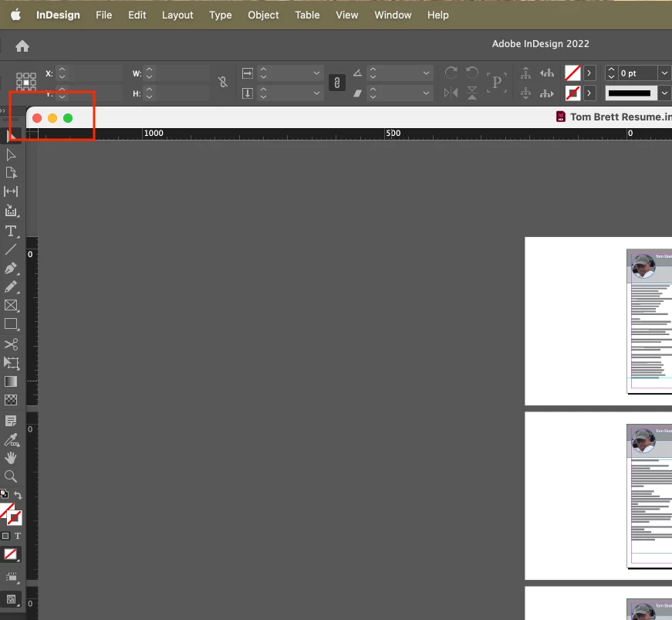Click the stroke color swatch in control bar
This screenshot has height=620, width=672.
coord(572,93)
